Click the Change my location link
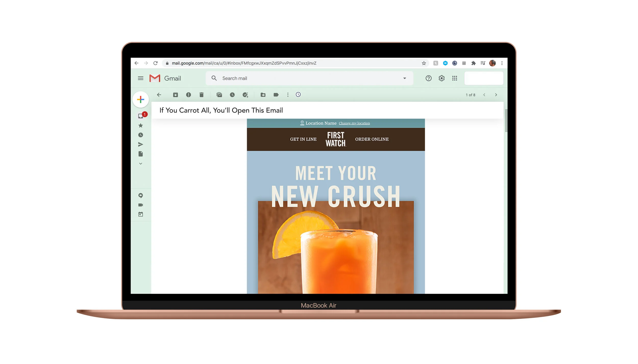638x364 pixels. coord(354,123)
